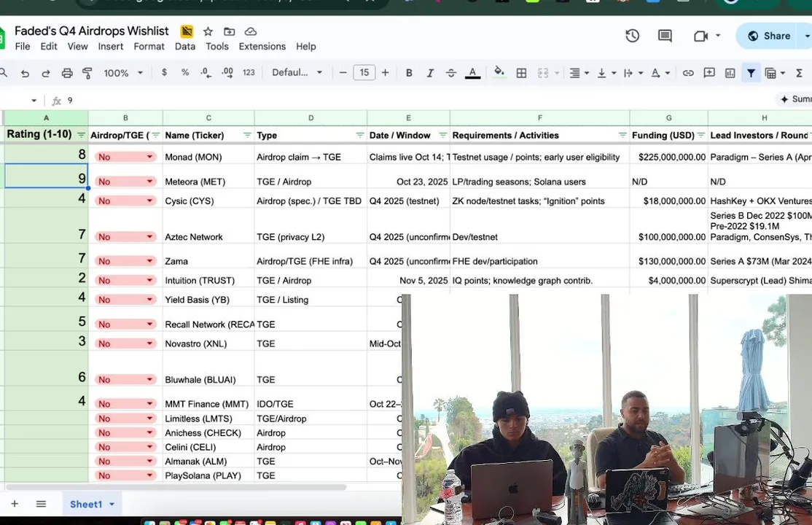Image resolution: width=812 pixels, height=525 pixels.
Task: Open the text color picker
Action: (x=472, y=73)
